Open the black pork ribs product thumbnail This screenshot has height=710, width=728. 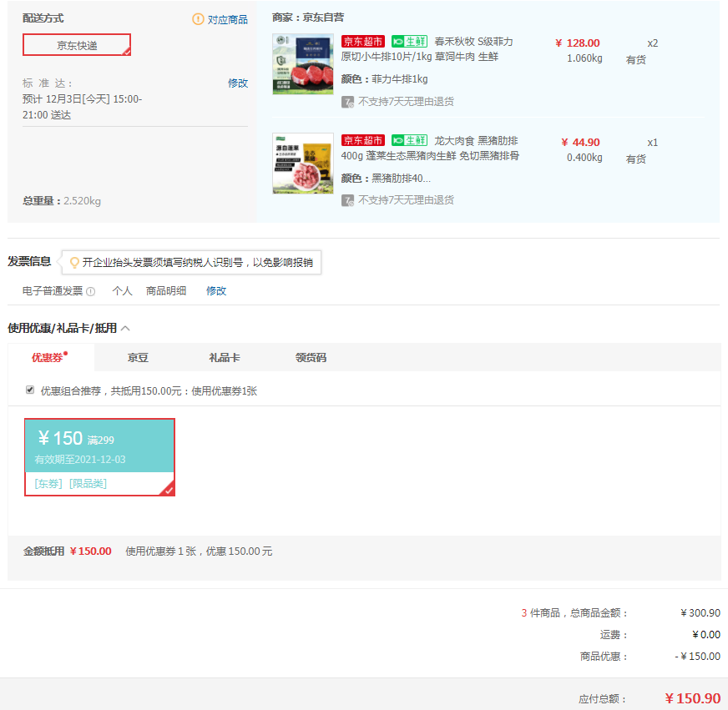pos(303,164)
